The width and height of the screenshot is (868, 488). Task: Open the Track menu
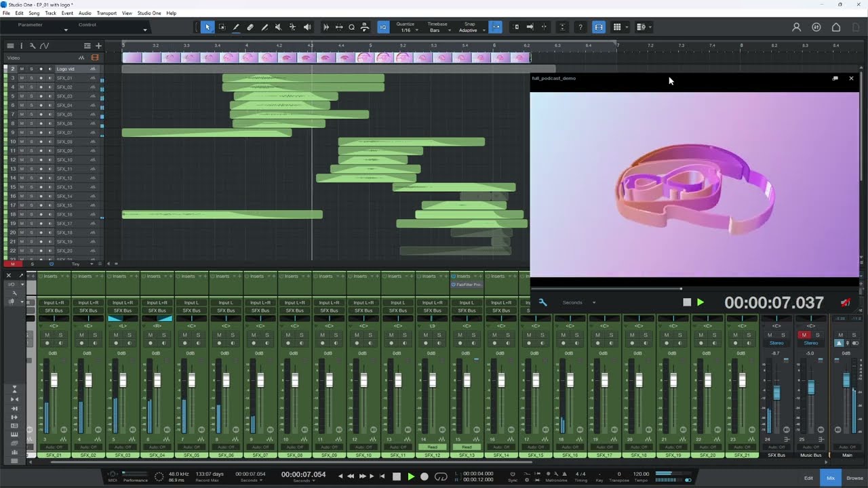point(50,13)
